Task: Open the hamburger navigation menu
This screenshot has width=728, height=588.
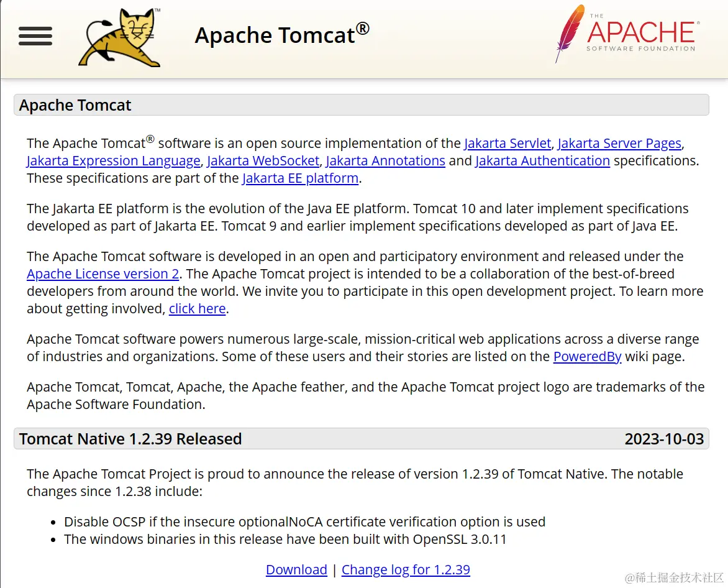Action: coord(35,36)
